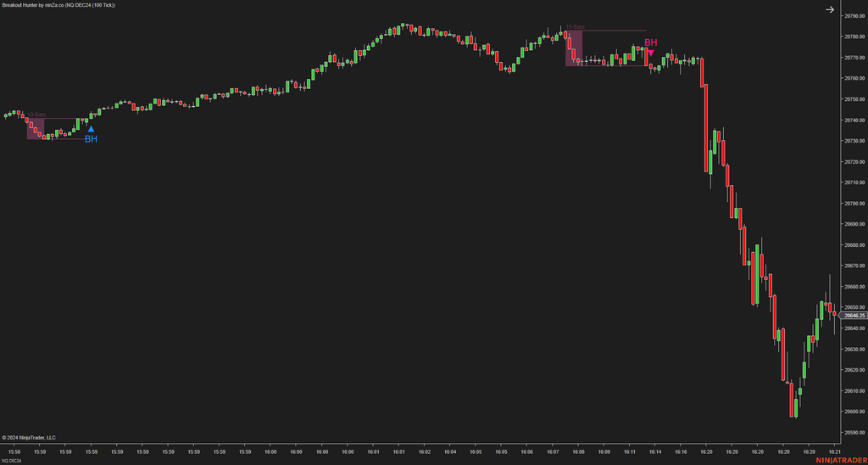The width and height of the screenshot is (868, 465).
Task: Click the 20680.00 price axis label
Action: [x=854, y=245]
